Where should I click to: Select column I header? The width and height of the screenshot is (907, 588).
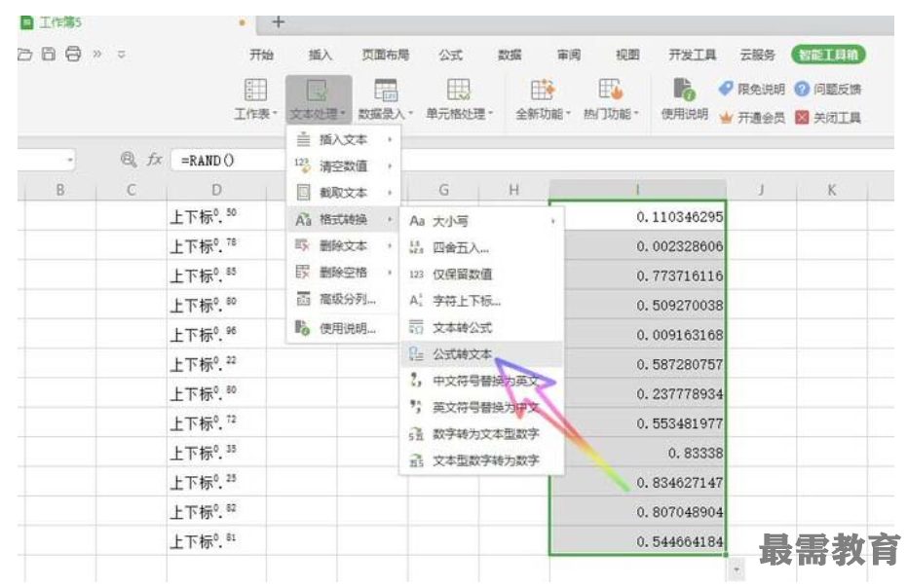[x=637, y=190]
